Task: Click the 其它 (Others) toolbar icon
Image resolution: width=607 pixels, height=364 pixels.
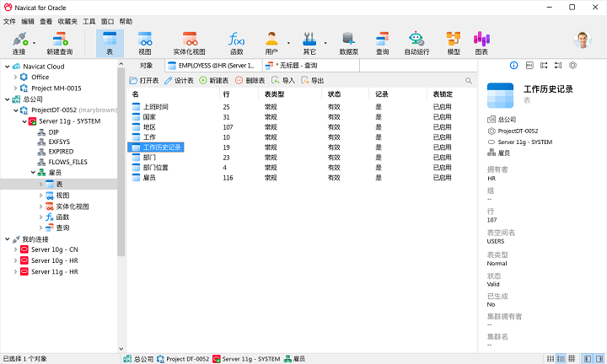Action: tap(309, 43)
